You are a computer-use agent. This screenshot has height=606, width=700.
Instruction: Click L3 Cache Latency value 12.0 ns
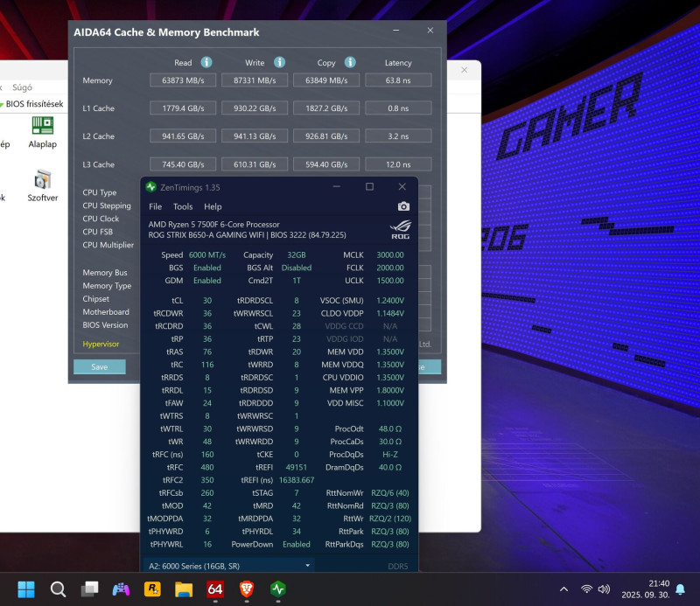coord(398,164)
